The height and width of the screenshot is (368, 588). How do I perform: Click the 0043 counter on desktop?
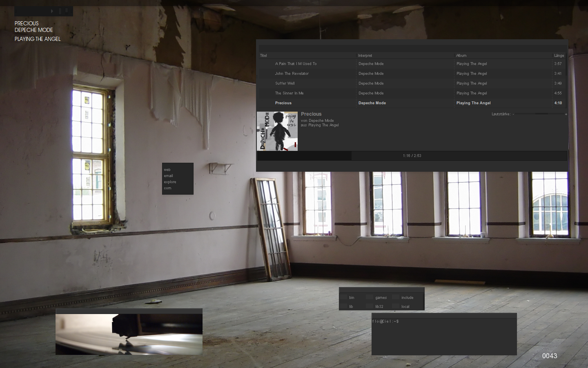[550, 356]
